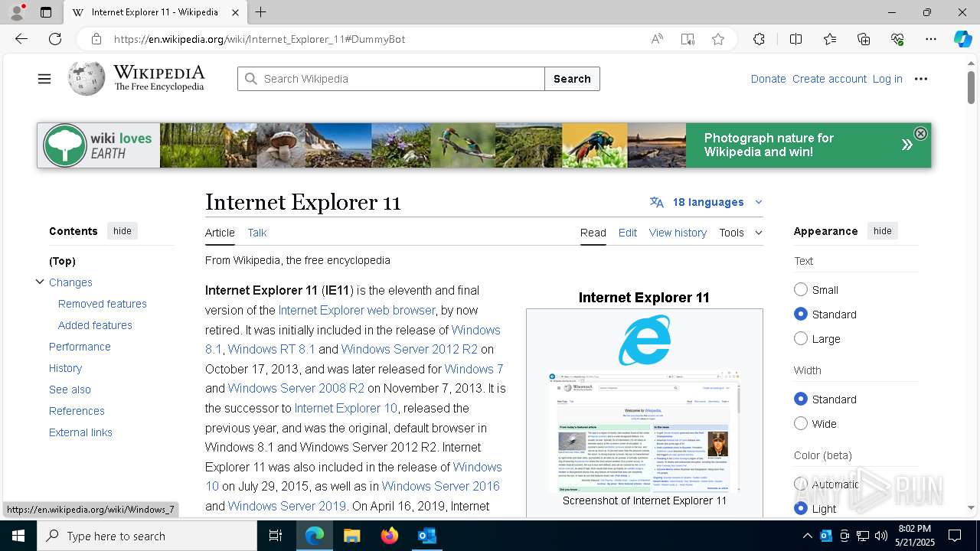Viewport: 980px width, 551px height.
Task: Open File Explorer from taskbar
Action: tap(351, 536)
